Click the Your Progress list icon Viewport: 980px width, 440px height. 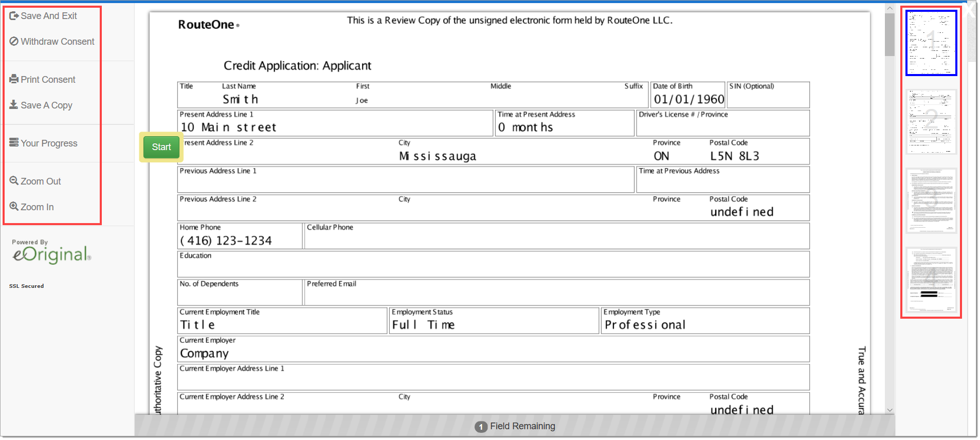pos(14,142)
